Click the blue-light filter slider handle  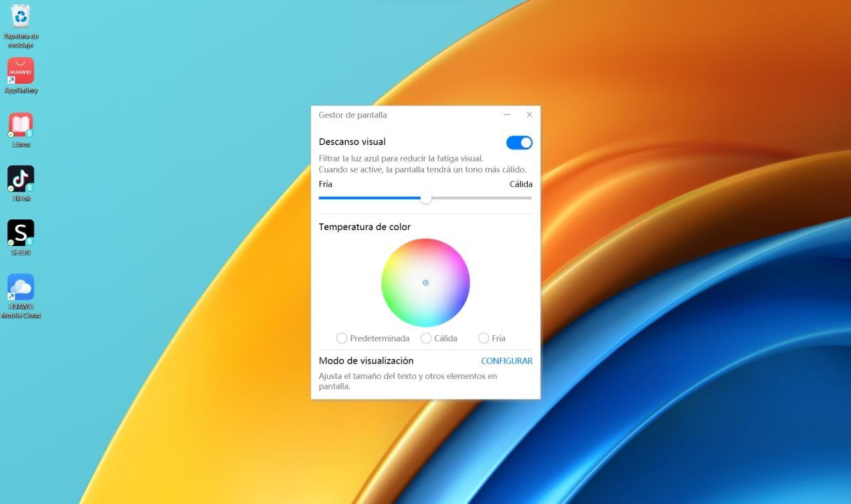tap(426, 198)
